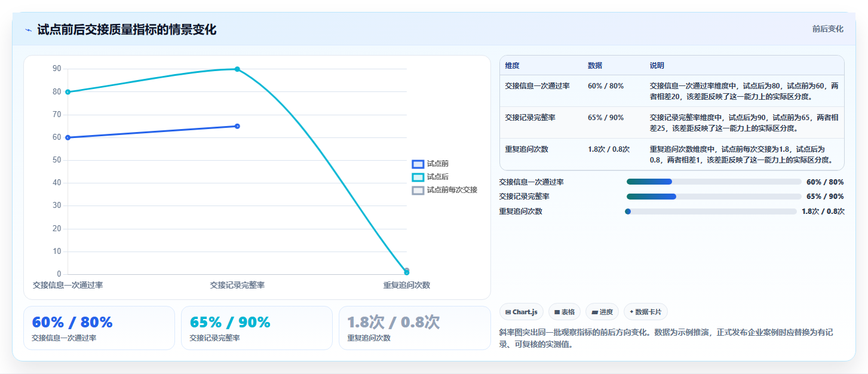This screenshot has width=868, height=374.
Task: Toggle the 试点后 legend color box
Action: (x=418, y=177)
